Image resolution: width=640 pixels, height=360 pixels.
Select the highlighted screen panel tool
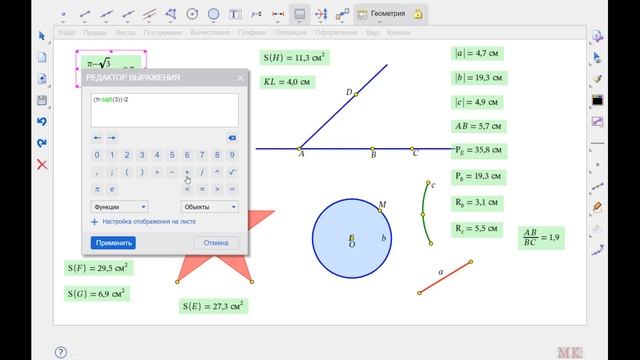pos(299,14)
